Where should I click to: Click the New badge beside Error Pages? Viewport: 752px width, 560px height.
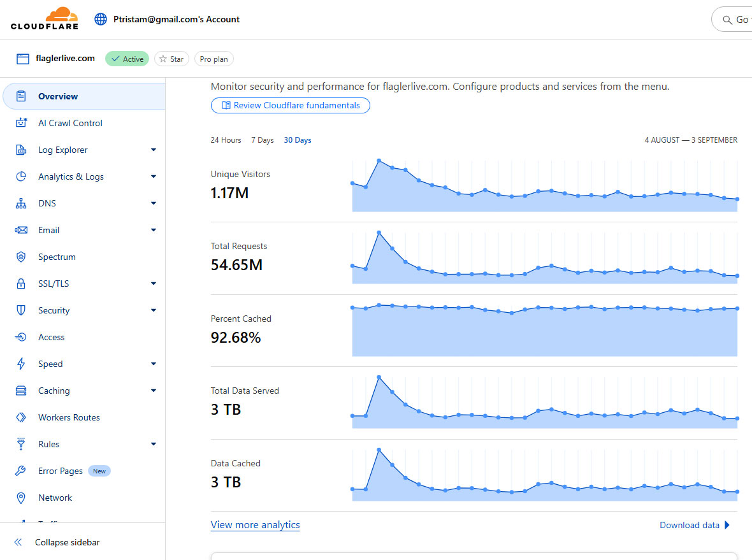pos(99,471)
